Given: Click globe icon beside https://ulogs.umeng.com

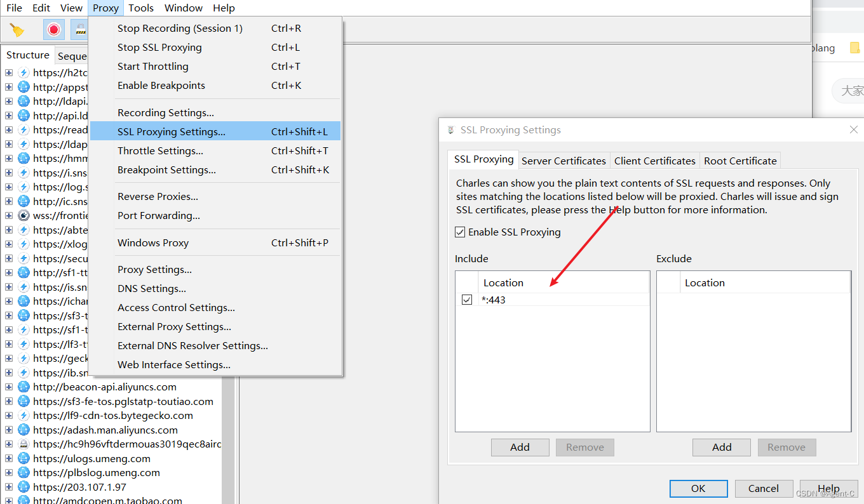Looking at the screenshot, I should pyautogui.click(x=24, y=458).
